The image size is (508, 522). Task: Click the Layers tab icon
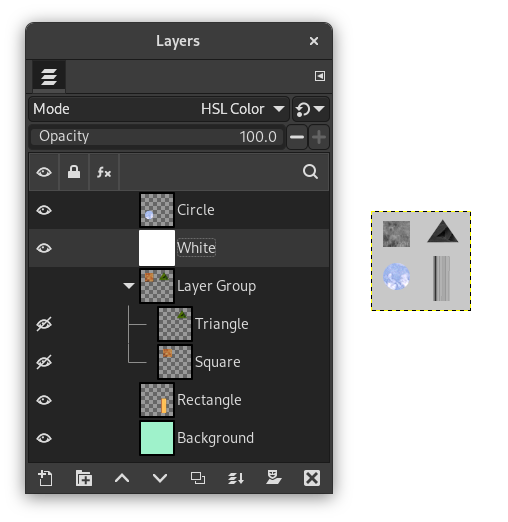[49, 76]
